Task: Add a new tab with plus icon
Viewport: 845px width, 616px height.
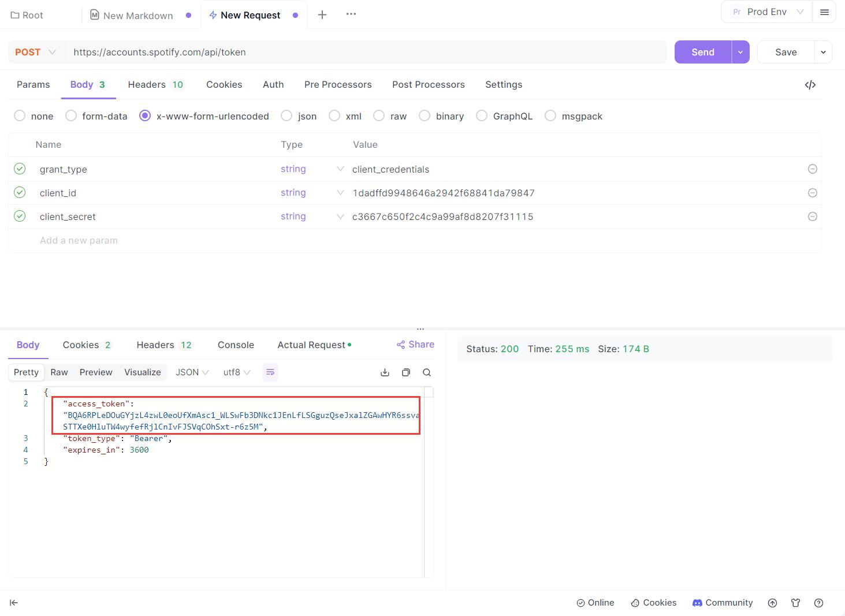Action: pyautogui.click(x=322, y=15)
